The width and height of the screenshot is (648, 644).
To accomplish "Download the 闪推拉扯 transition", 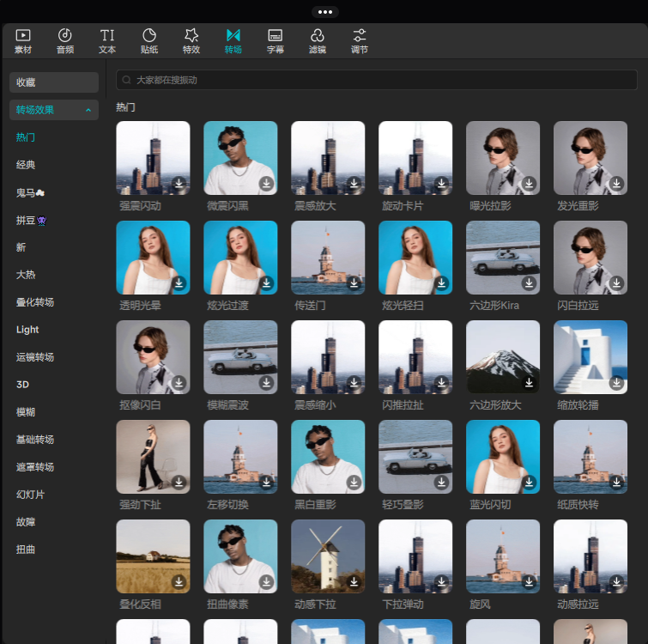I will click(x=441, y=382).
